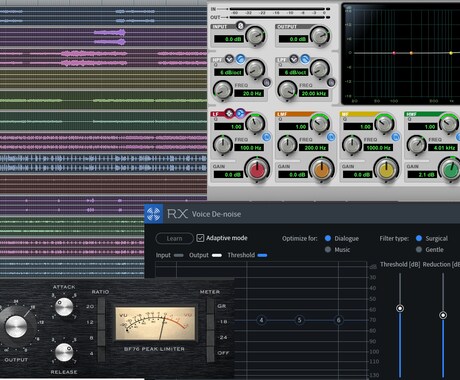Screen dimensions: 460x380
Task: Click the RX Reduction slider handle
Action: [443, 315]
